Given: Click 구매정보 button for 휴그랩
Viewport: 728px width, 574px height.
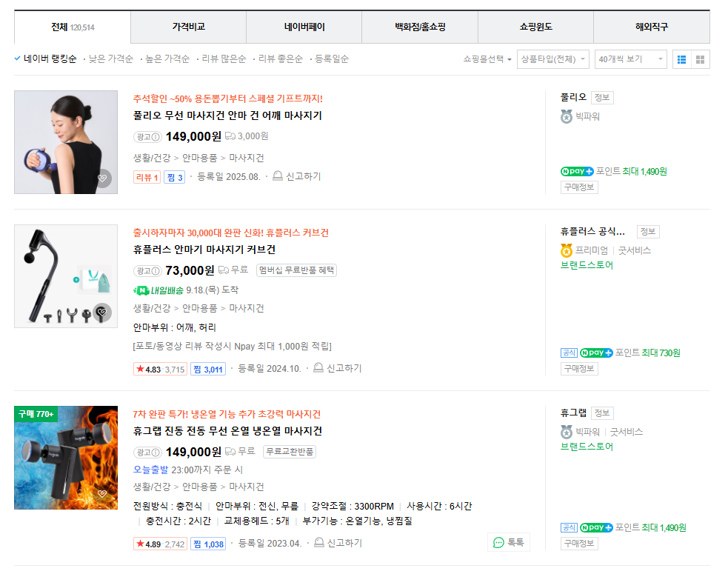Looking at the screenshot, I should [x=579, y=544].
